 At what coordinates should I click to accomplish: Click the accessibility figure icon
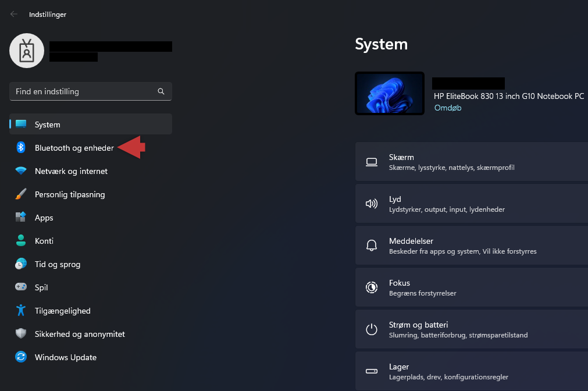[21, 310]
